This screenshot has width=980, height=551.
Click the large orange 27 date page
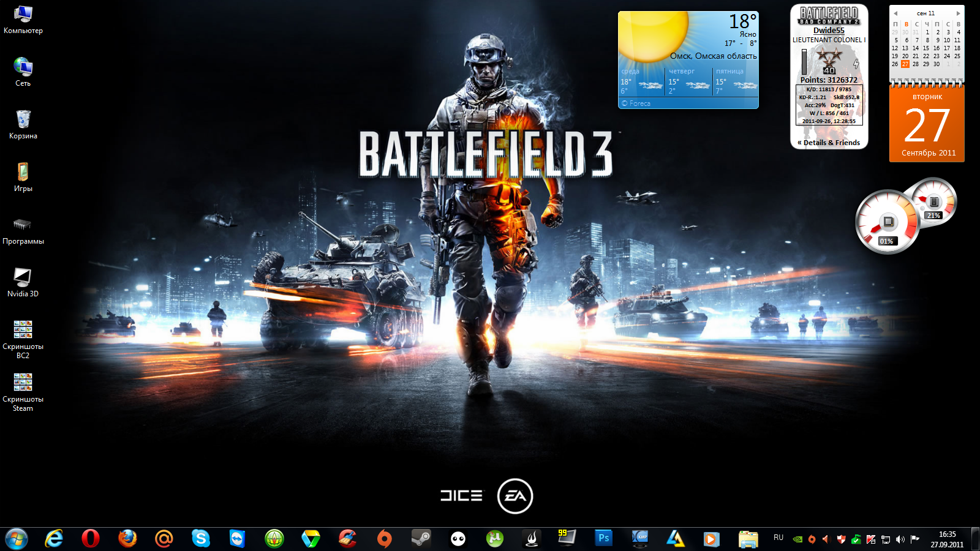pos(927,125)
